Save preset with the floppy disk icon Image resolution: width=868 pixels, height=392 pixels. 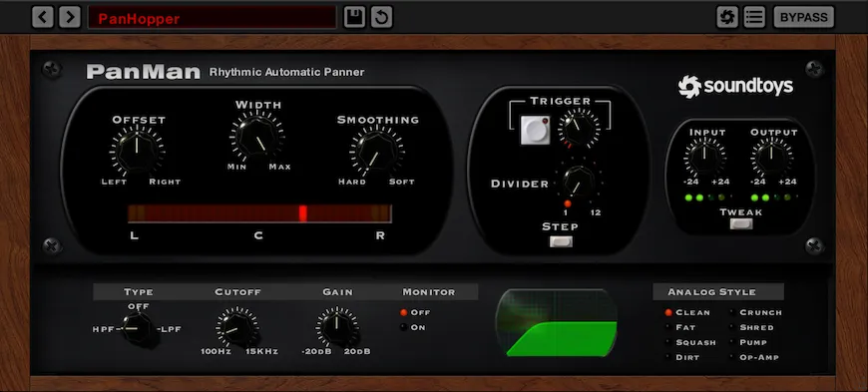click(354, 18)
